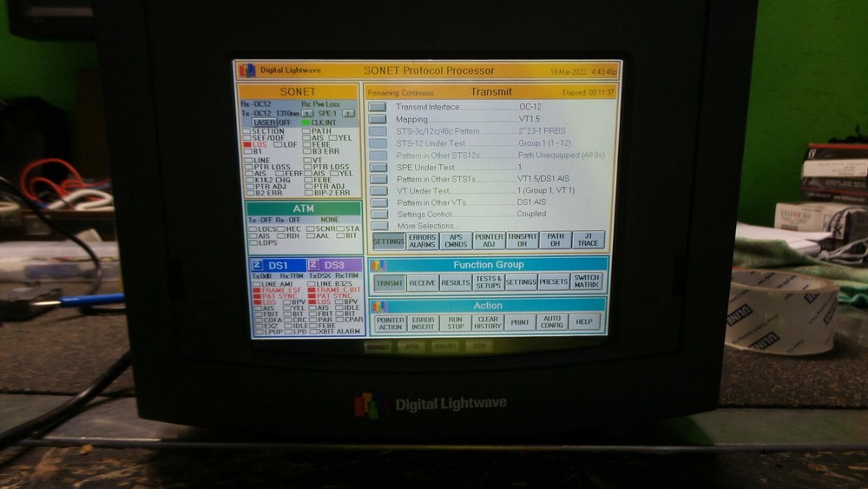Click the DS3 FRAME:C-BIT red indicator
The image size is (868, 489).
point(312,290)
